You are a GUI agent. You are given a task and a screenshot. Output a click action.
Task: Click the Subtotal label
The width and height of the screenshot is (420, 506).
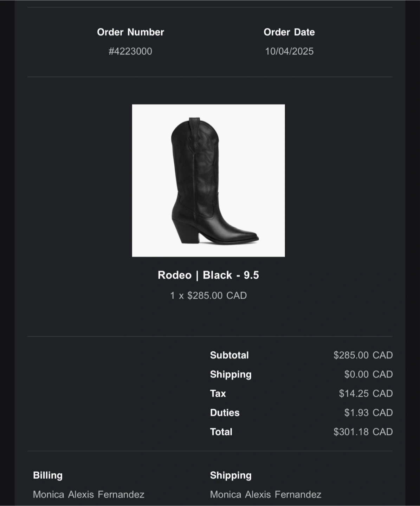click(x=229, y=355)
